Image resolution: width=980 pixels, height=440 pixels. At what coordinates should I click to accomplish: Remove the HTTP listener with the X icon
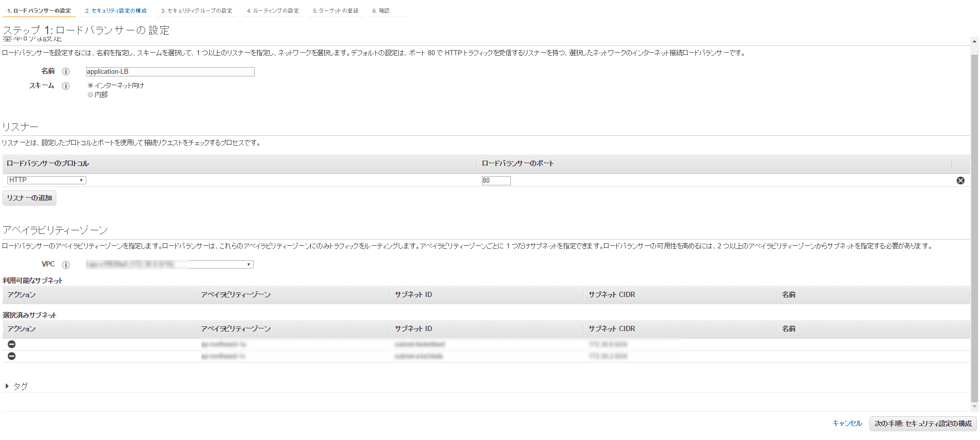(x=960, y=180)
